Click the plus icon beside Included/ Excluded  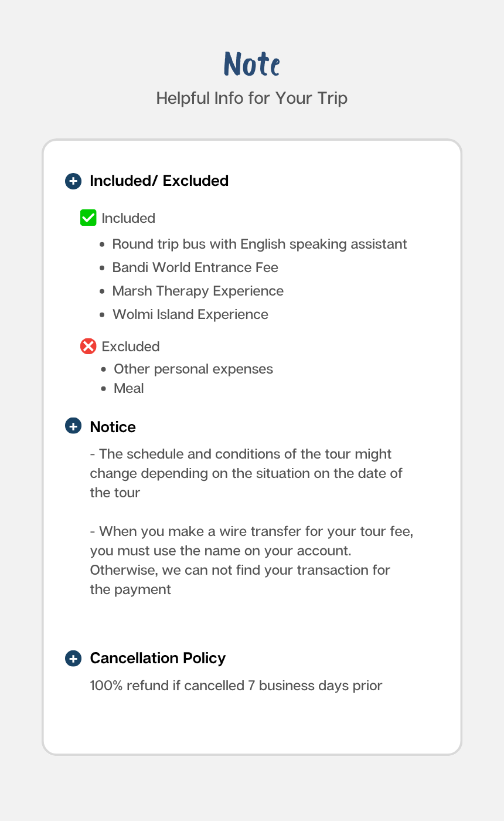[x=73, y=181]
